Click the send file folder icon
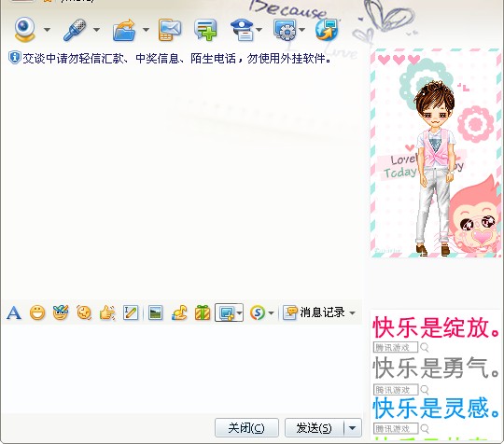The image size is (504, 444). click(x=124, y=30)
